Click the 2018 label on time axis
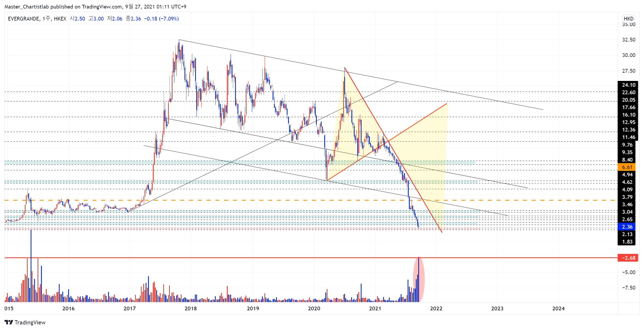Viewport: 644px width, 330px height. tap(191, 308)
